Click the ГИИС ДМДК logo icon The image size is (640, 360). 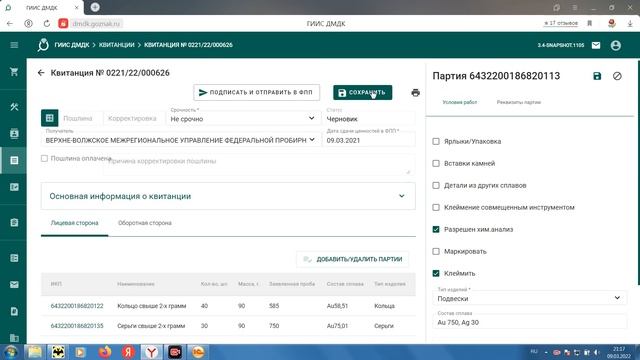43,45
